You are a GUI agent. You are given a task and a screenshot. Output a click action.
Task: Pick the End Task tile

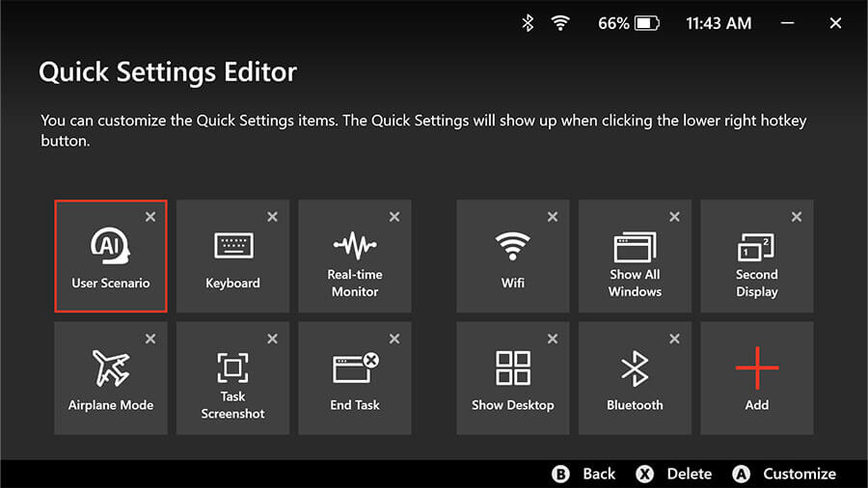point(354,378)
